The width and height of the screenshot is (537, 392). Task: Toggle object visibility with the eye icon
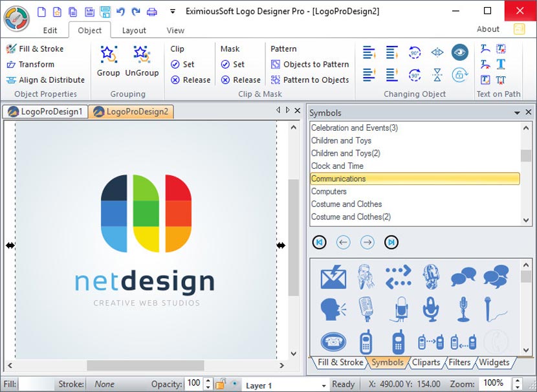(x=459, y=53)
